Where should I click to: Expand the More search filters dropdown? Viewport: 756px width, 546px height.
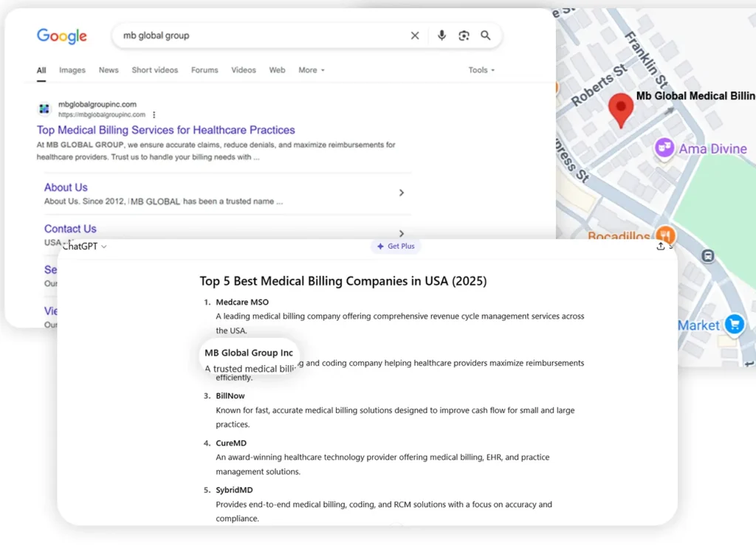[312, 70]
